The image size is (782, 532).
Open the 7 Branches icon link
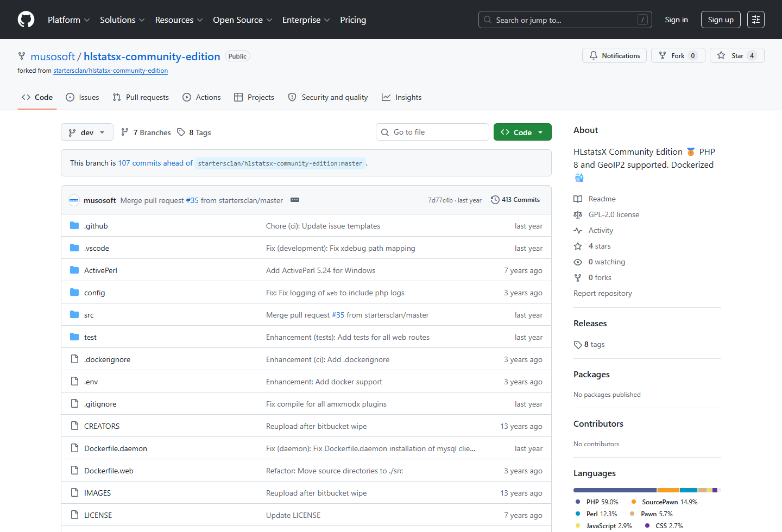tap(125, 132)
